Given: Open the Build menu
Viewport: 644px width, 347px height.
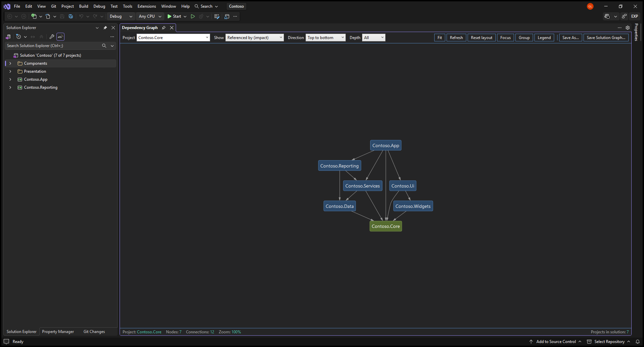Looking at the screenshot, I should 84,6.
